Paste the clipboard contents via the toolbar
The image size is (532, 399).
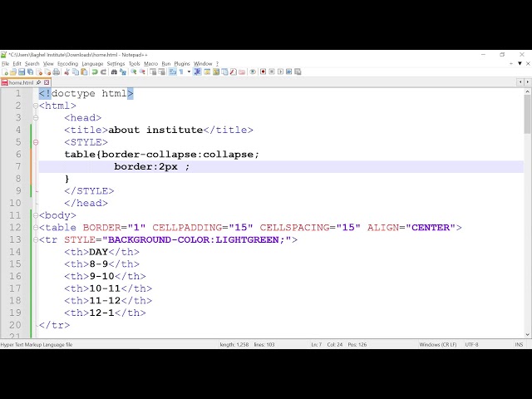(x=84, y=71)
